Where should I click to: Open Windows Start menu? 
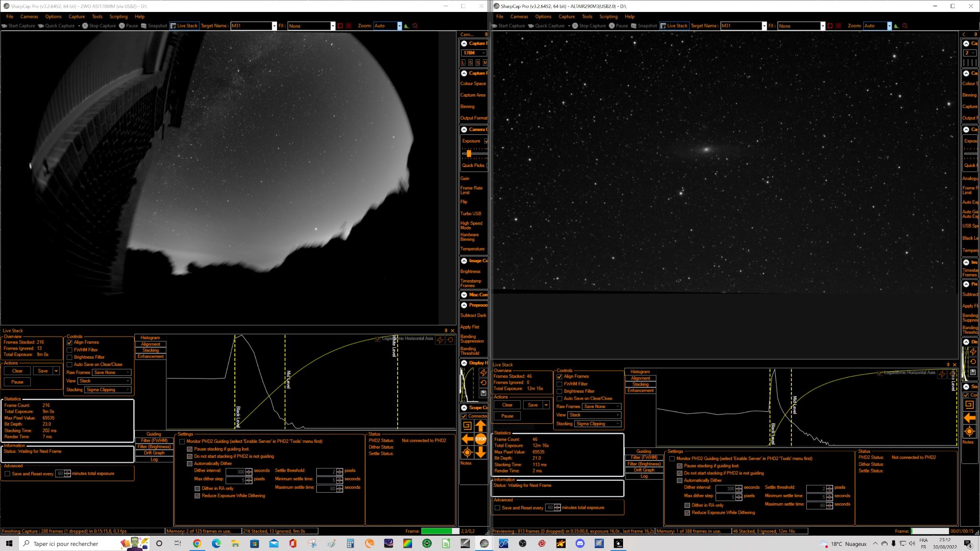point(9,543)
